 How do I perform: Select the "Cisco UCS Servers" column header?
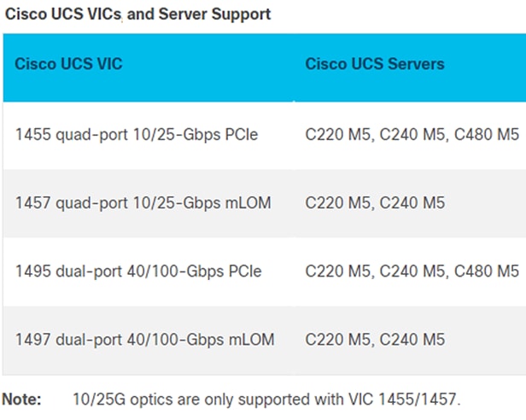click(x=375, y=65)
